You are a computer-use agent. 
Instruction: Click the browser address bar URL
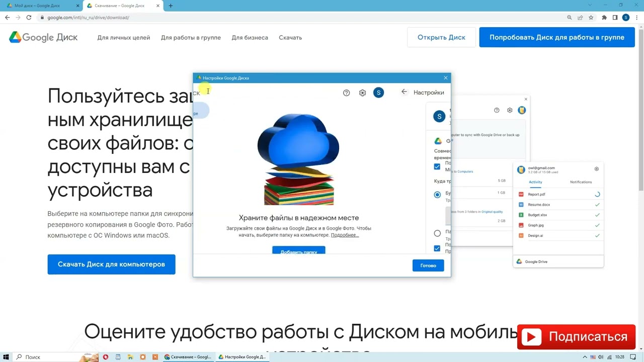click(x=88, y=18)
